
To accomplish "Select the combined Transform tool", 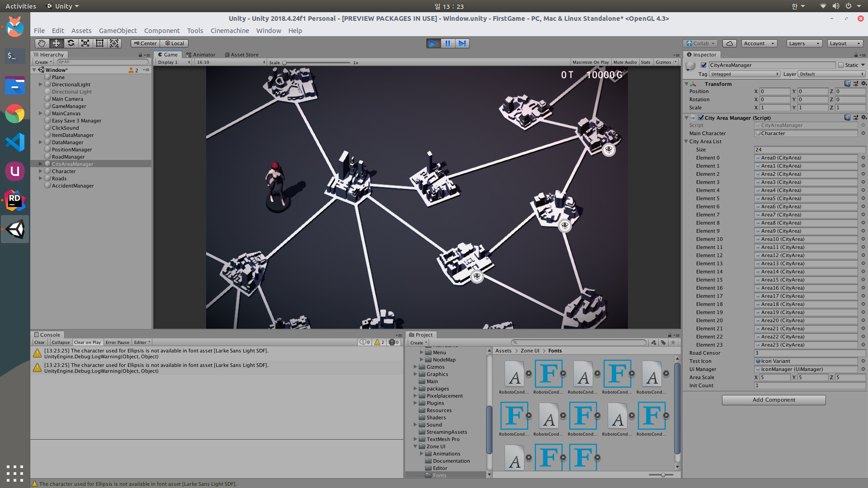I will 114,43.
